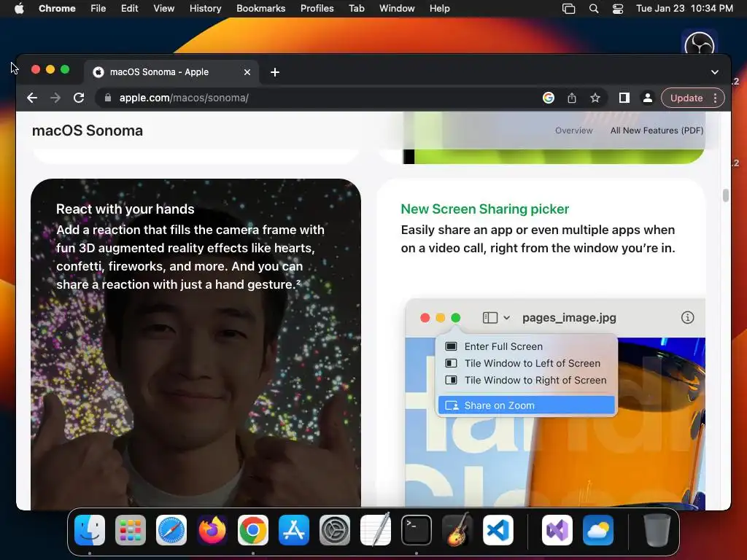Open Firefox from the Dock
The width and height of the screenshot is (747, 560).
[212, 530]
